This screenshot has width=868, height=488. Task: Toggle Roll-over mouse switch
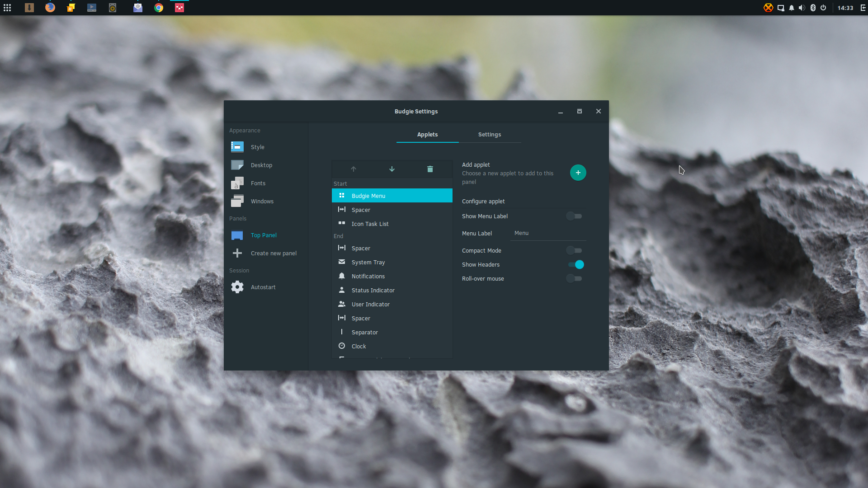(x=574, y=279)
